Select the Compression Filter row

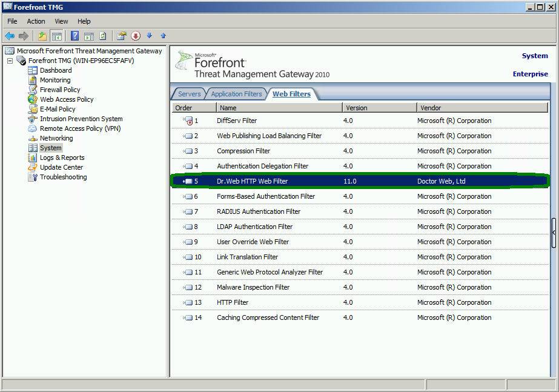click(360, 151)
